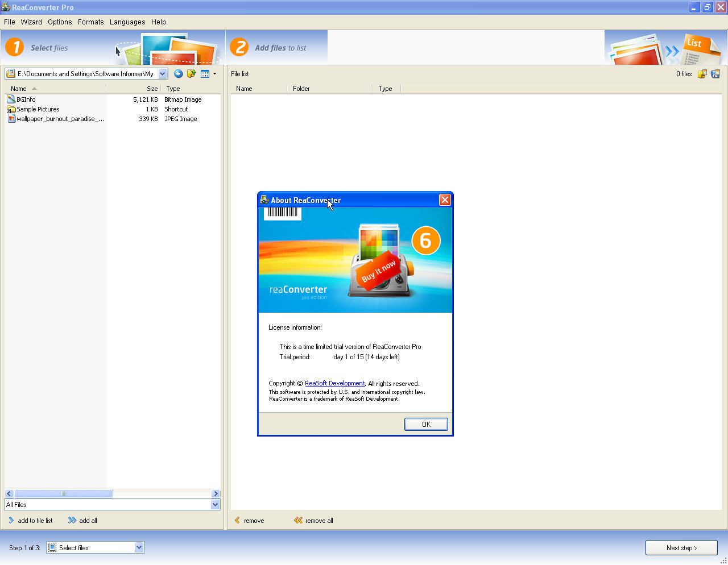This screenshot has height=565, width=728.
Task: Expand the All Files filter dropdown
Action: pyautogui.click(x=215, y=505)
